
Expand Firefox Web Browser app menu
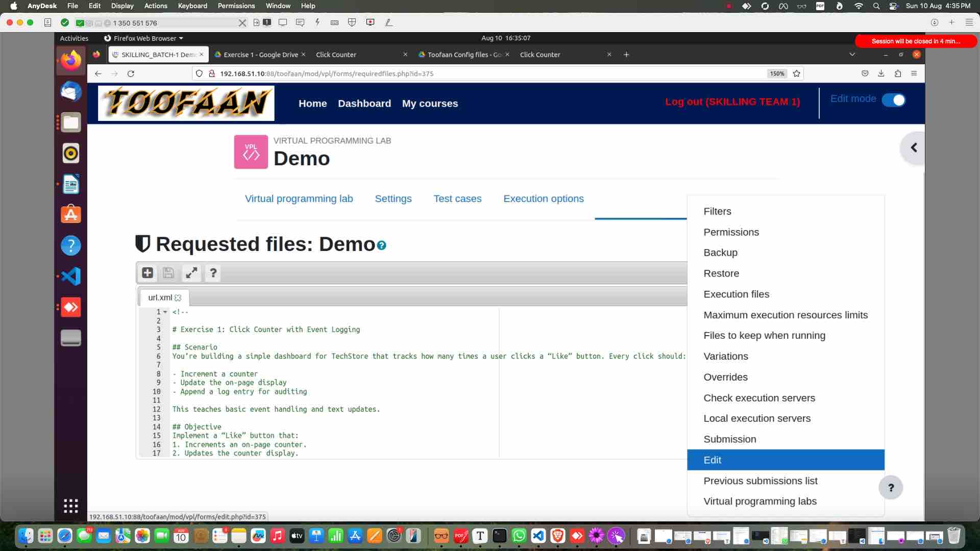click(144, 38)
